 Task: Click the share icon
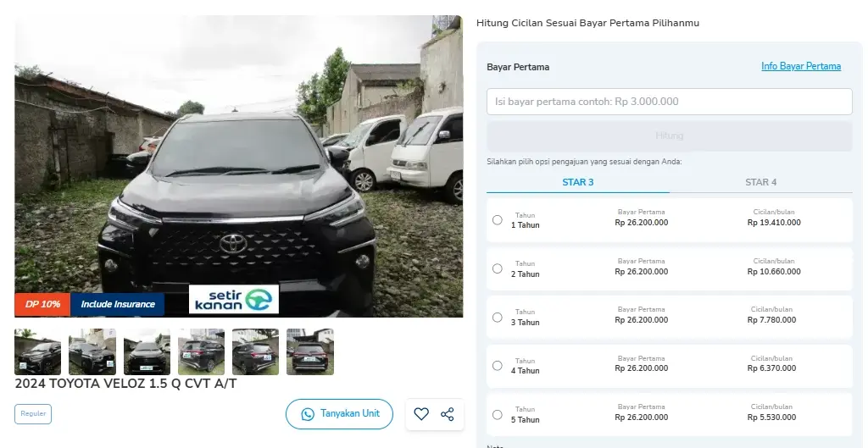pyautogui.click(x=448, y=414)
